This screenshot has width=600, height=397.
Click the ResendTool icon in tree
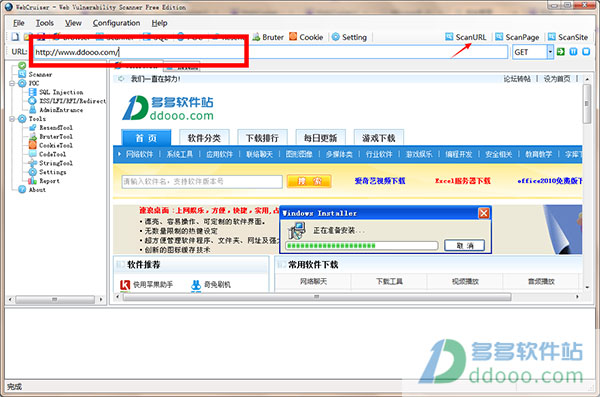(x=33, y=127)
